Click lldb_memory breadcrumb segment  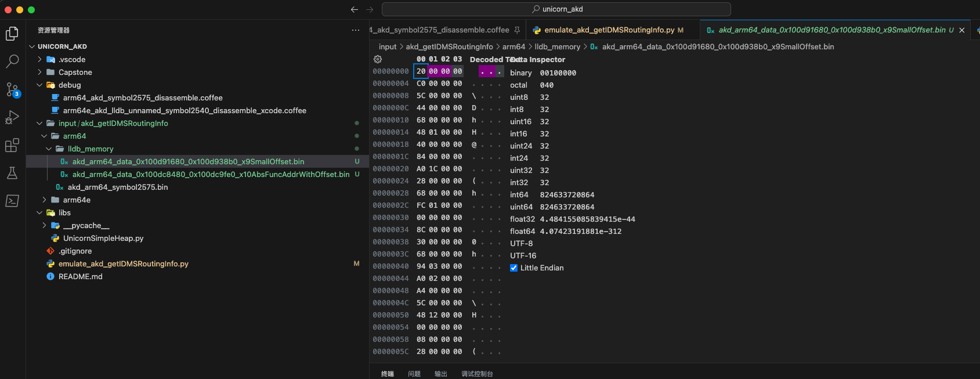click(x=557, y=46)
